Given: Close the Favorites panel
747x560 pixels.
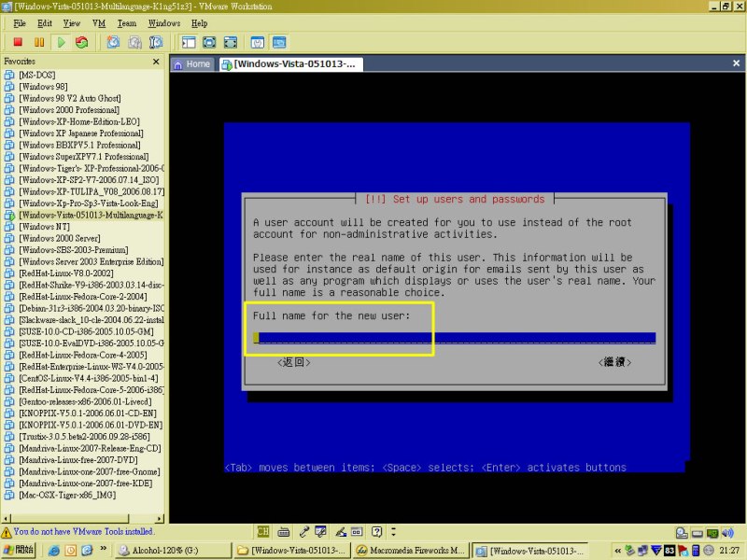Looking at the screenshot, I should pyautogui.click(x=156, y=62).
